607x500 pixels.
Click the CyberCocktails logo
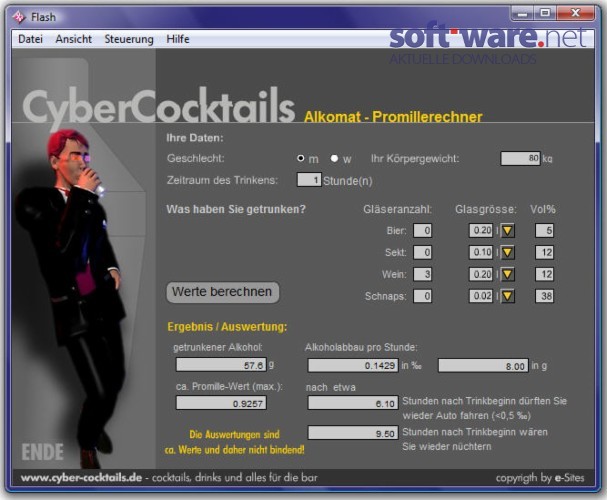pos(158,106)
